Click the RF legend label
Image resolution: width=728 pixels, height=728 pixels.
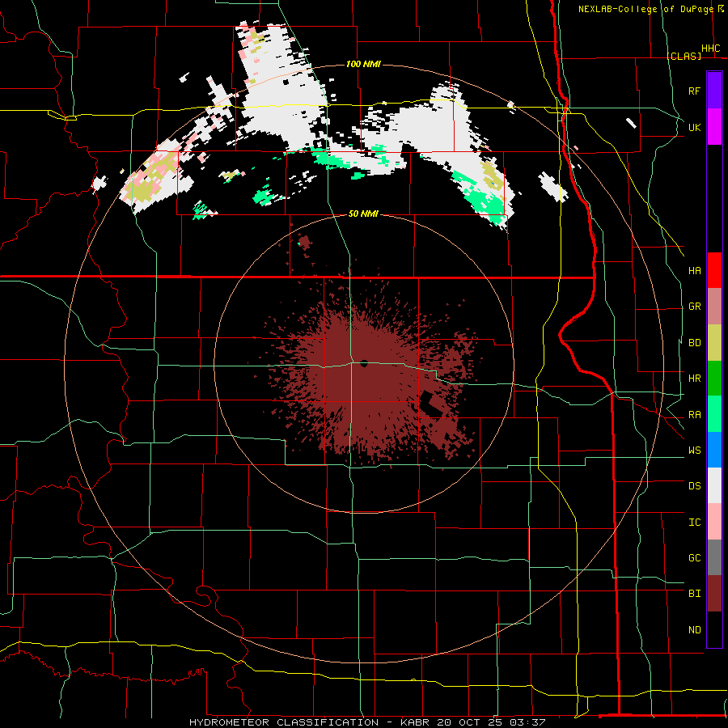coord(694,91)
